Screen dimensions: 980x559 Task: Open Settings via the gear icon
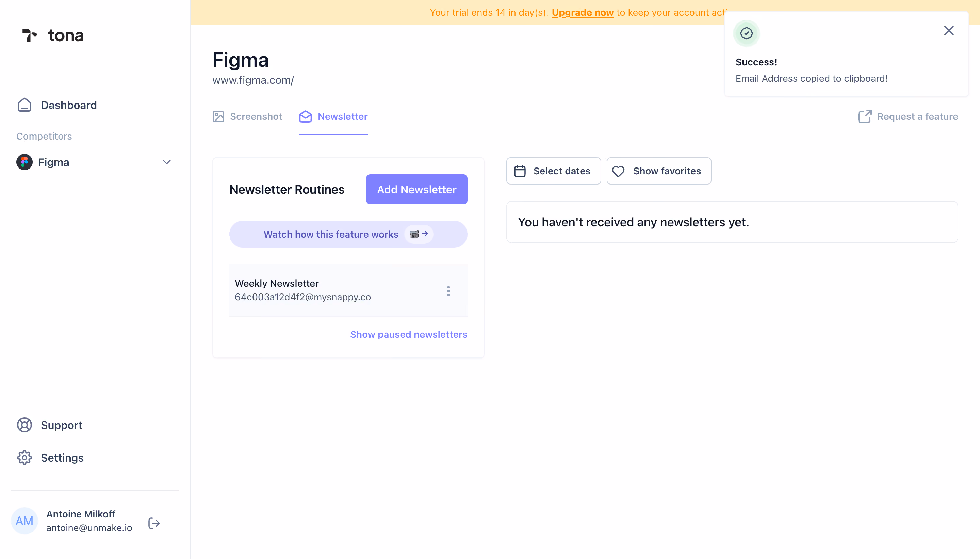click(x=24, y=458)
